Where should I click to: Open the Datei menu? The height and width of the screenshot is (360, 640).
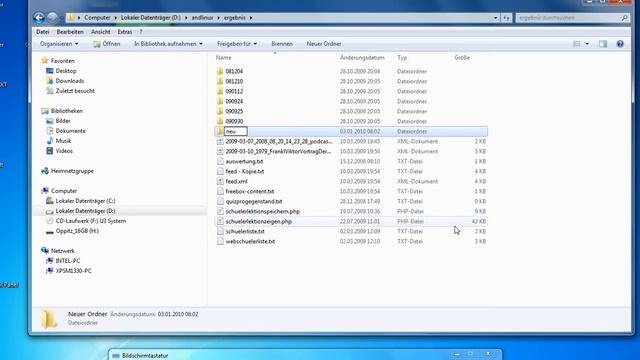(x=42, y=31)
